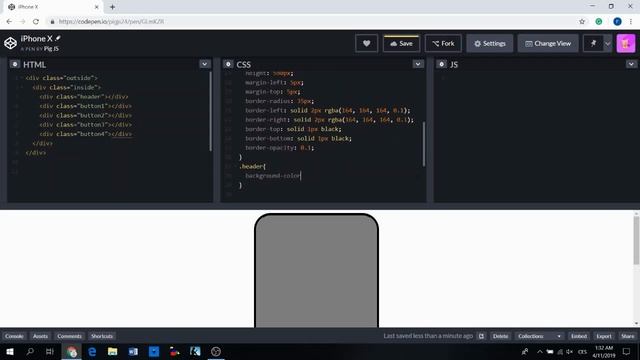Open the Assets panel
Viewport: 640px width, 360px height.
coord(40,336)
